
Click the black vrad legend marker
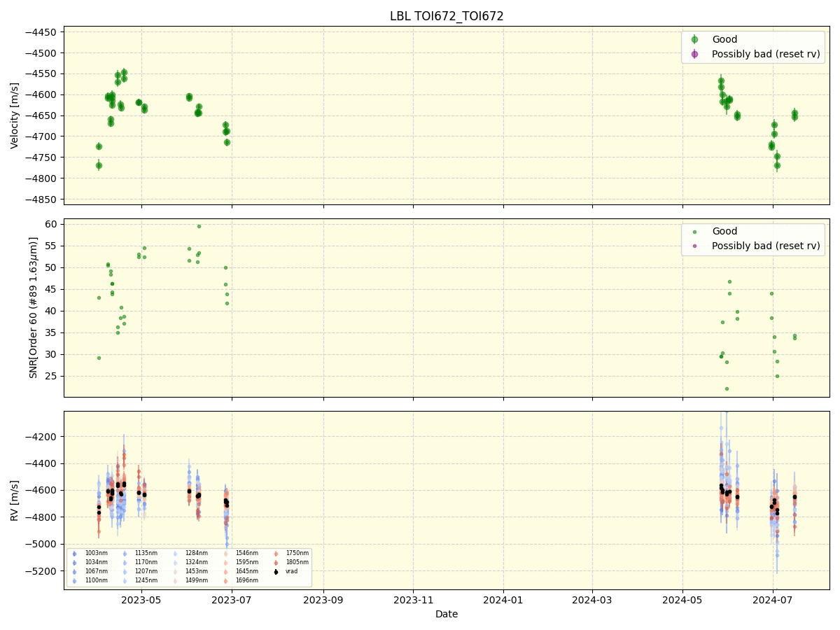pyautogui.click(x=276, y=572)
